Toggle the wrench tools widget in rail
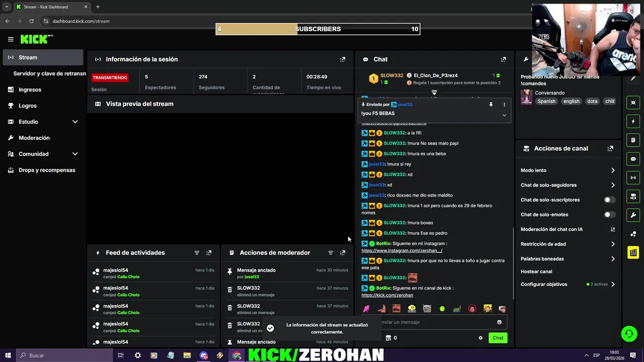Viewport: 644px width, 362px height. coord(633,215)
